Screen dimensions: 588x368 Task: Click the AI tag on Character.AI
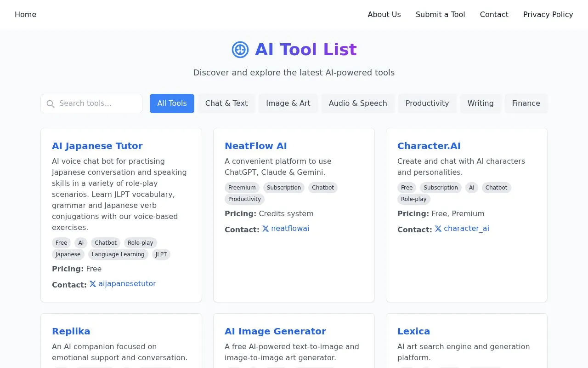[x=472, y=188]
